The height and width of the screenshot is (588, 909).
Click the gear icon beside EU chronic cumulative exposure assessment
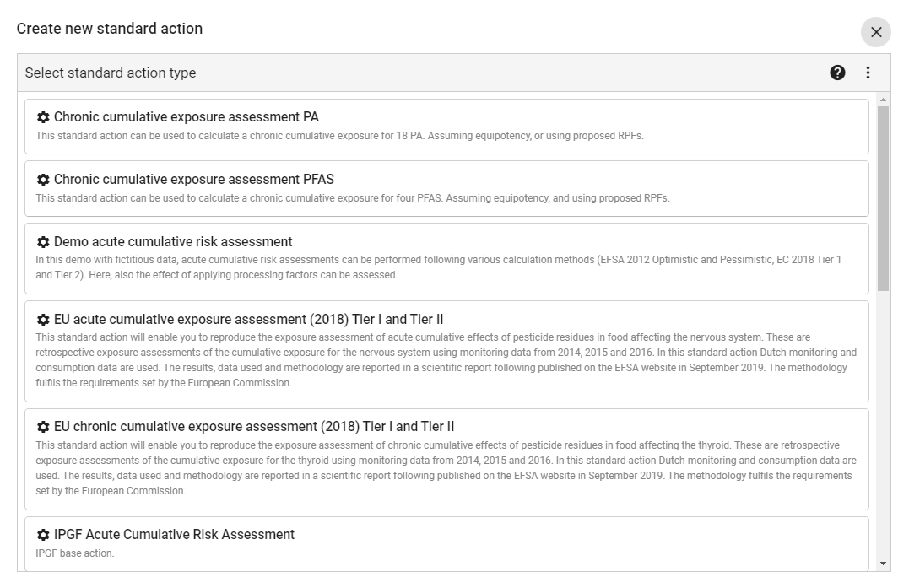44,426
